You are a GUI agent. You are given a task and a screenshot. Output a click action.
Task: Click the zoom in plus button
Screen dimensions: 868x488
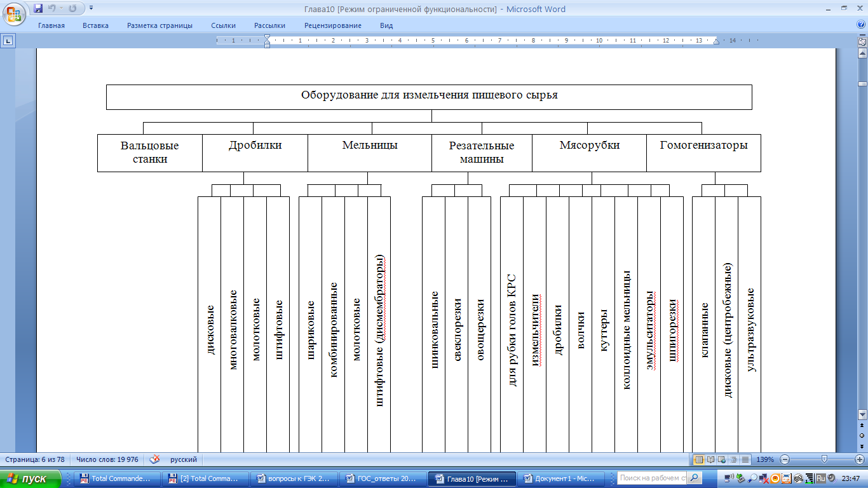click(x=861, y=459)
